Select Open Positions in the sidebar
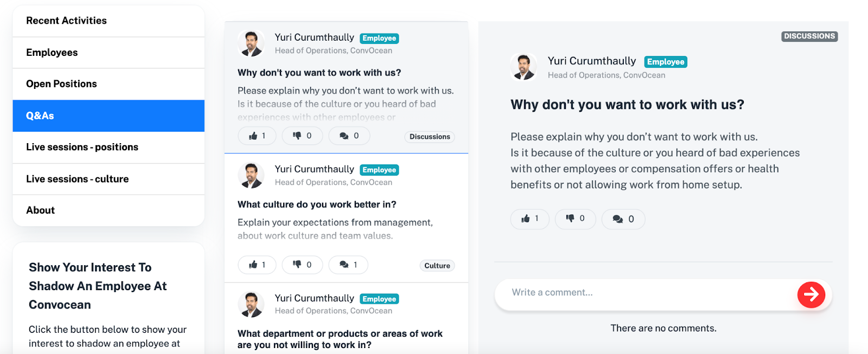The width and height of the screenshot is (868, 354). coord(108,84)
